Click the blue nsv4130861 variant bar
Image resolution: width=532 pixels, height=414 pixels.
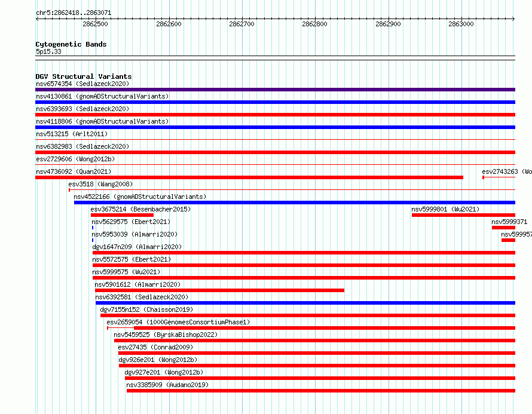coord(275,102)
